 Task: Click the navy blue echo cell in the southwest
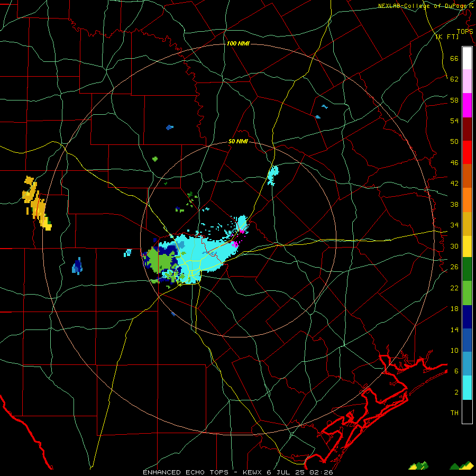[77, 266]
